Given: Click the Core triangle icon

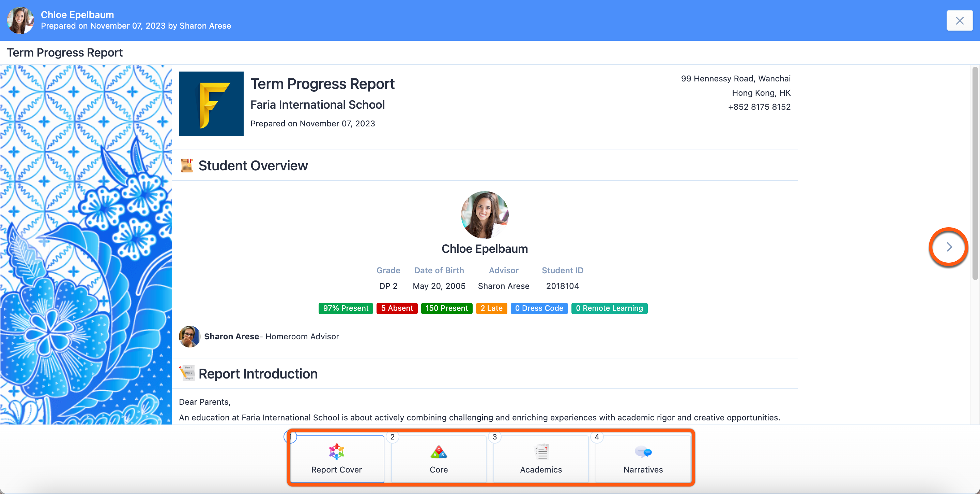Looking at the screenshot, I should (x=438, y=452).
